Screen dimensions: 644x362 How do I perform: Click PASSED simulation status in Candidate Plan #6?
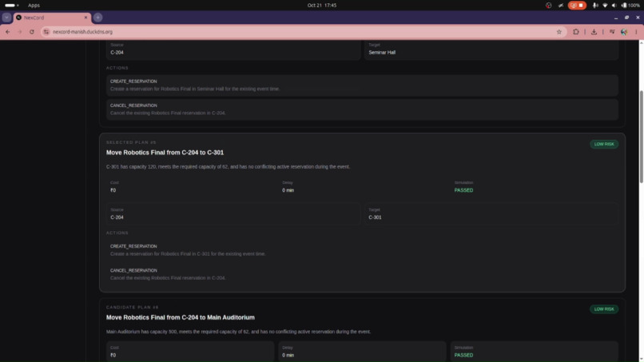[463, 355]
